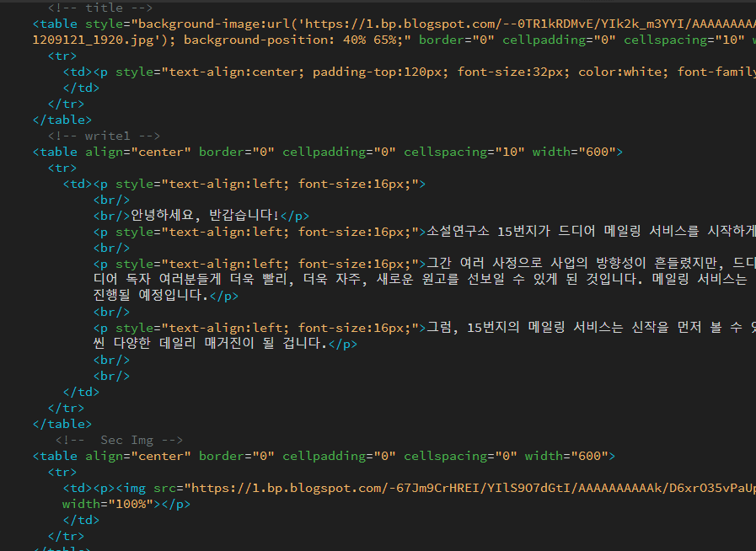
Task: Click the sentence starting "소설연구소 15번지가"
Action: click(x=591, y=232)
